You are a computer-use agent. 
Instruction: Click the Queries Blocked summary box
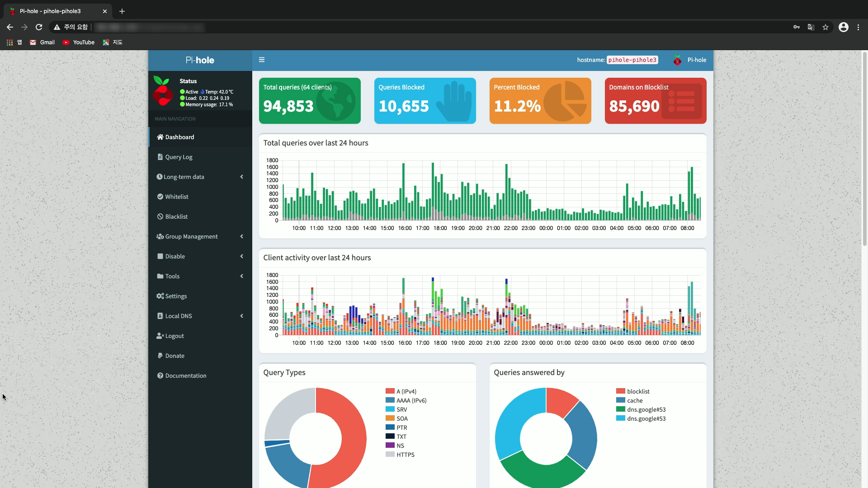click(425, 100)
